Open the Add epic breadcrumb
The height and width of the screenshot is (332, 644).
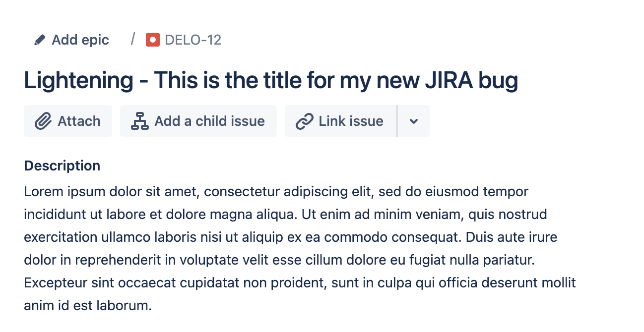tap(71, 40)
